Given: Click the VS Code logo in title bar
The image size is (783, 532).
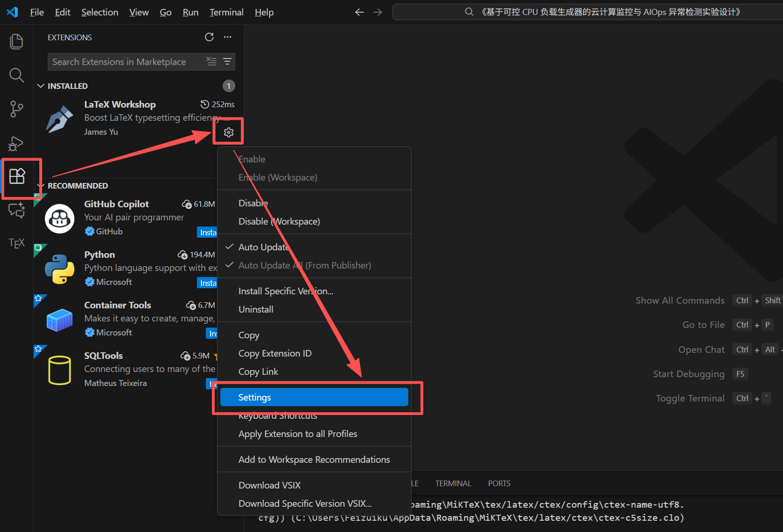Looking at the screenshot, I should (13, 12).
